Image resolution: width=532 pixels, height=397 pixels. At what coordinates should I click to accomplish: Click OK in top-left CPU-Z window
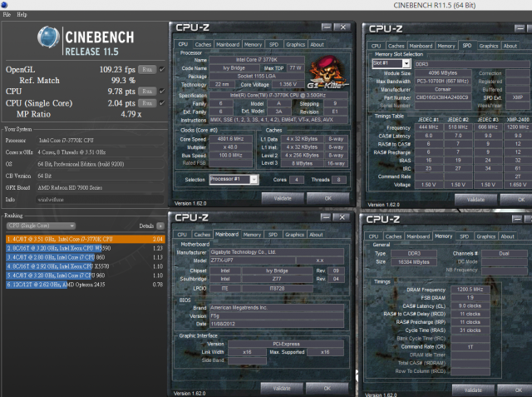[328, 198]
